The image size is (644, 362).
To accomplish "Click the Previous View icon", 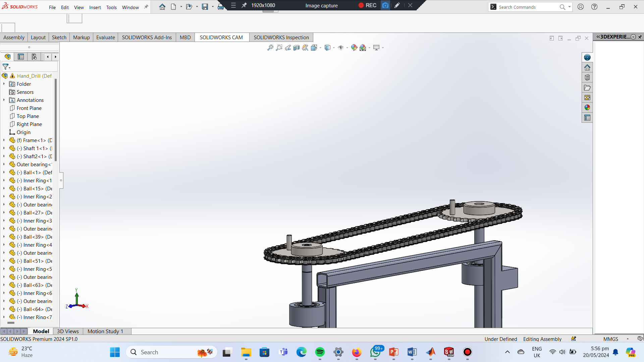I will (288, 48).
